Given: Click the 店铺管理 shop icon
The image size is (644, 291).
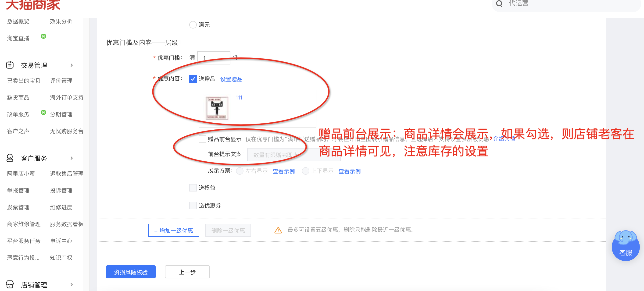Looking at the screenshot, I should pos(10,284).
